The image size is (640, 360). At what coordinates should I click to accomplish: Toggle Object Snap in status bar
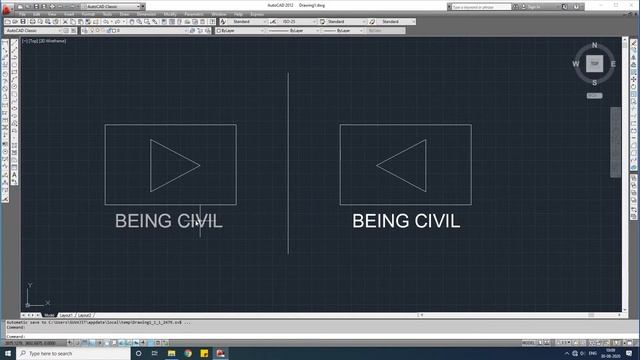point(107,343)
